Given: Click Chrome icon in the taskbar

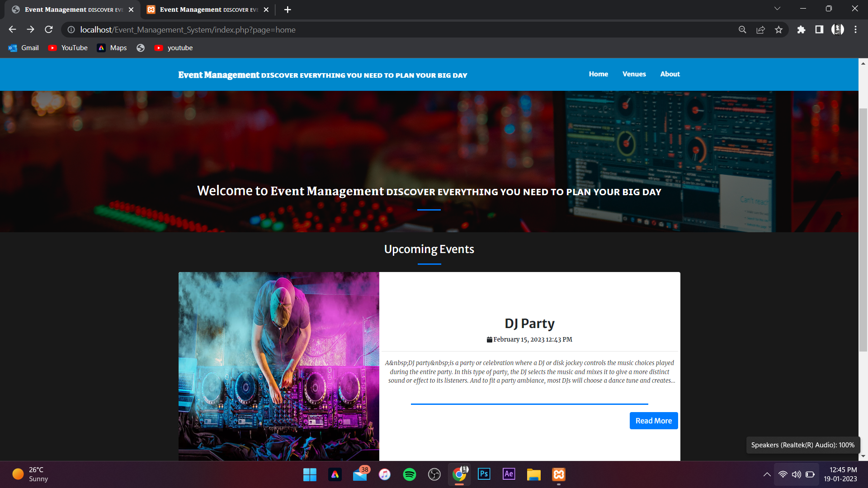Looking at the screenshot, I should point(459,474).
